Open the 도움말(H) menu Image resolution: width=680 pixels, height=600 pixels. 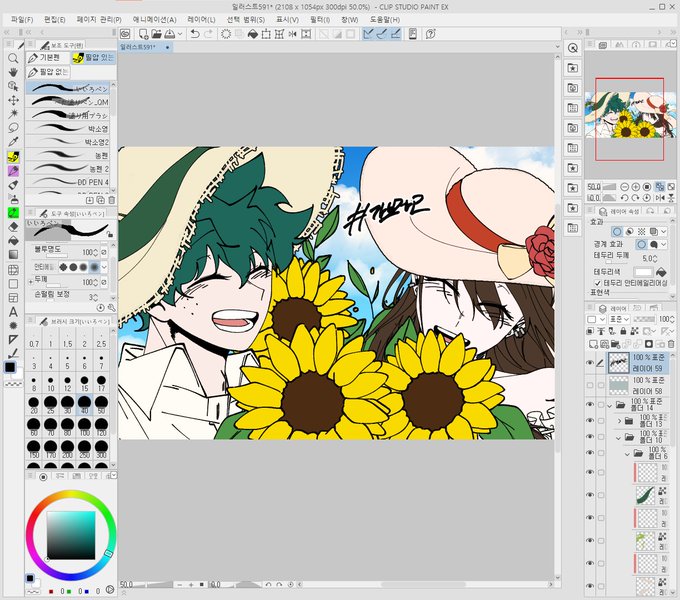385,20
